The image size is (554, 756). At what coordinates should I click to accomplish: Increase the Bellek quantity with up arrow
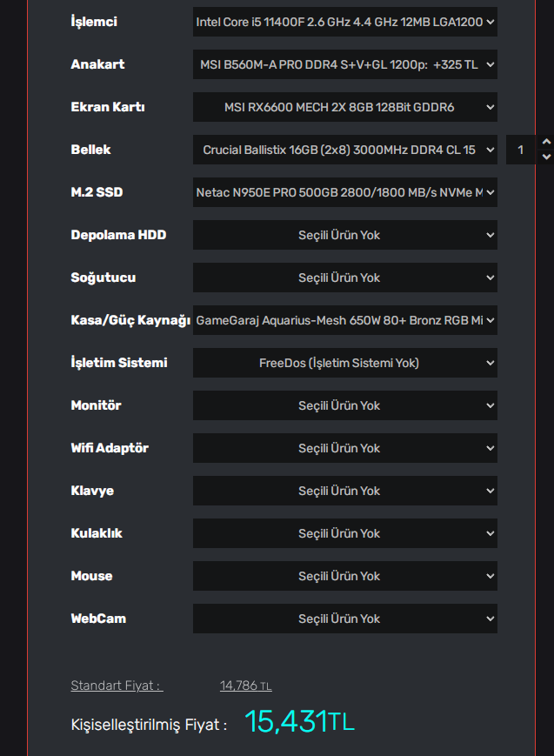pyautogui.click(x=546, y=142)
